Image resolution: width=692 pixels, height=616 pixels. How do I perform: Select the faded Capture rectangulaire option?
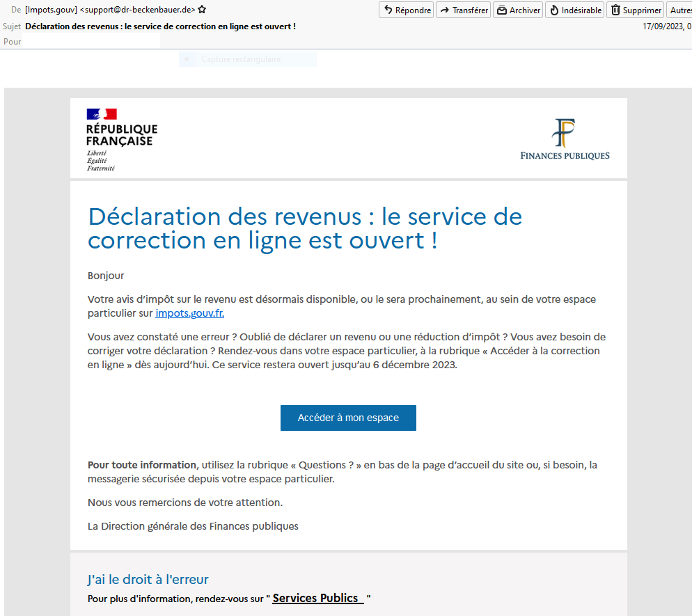pos(241,60)
